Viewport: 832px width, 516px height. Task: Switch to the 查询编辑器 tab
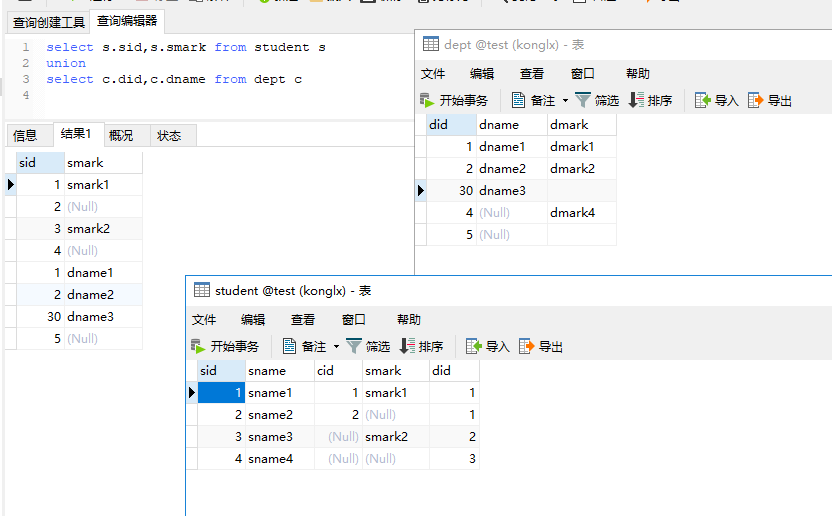point(127,21)
